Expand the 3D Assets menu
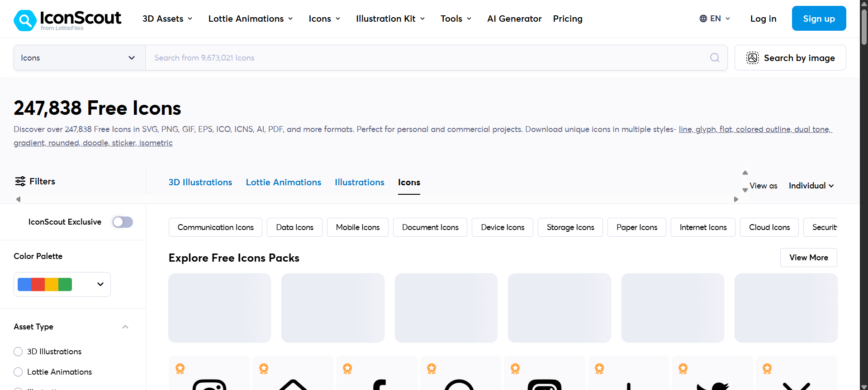 tap(167, 19)
